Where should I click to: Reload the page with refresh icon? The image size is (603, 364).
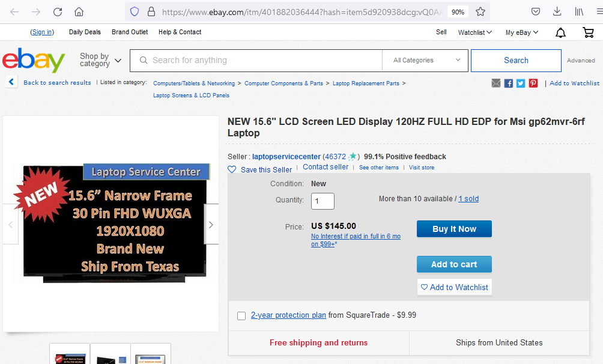(58, 12)
